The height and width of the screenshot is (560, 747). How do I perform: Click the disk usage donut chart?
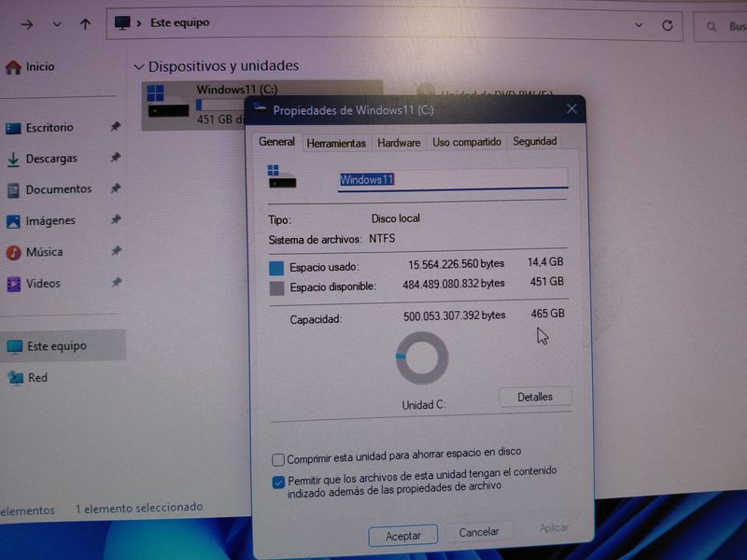point(422,358)
